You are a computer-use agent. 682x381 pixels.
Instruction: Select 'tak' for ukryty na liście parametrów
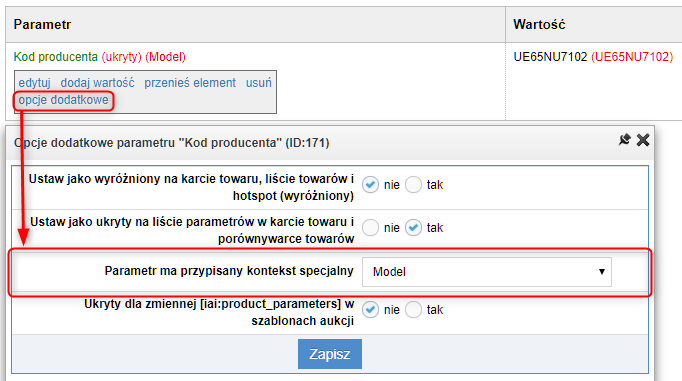point(413,228)
